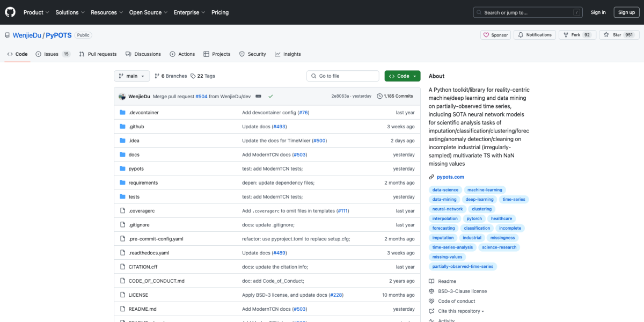Sponsor this repository
Viewport: 644px width, 322px height.
point(495,34)
